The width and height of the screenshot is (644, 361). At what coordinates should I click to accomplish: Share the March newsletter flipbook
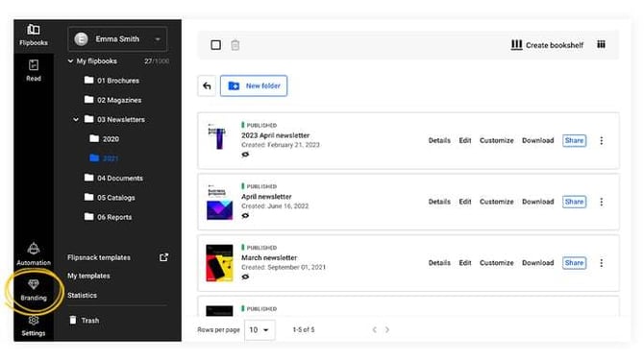(x=574, y=263)
